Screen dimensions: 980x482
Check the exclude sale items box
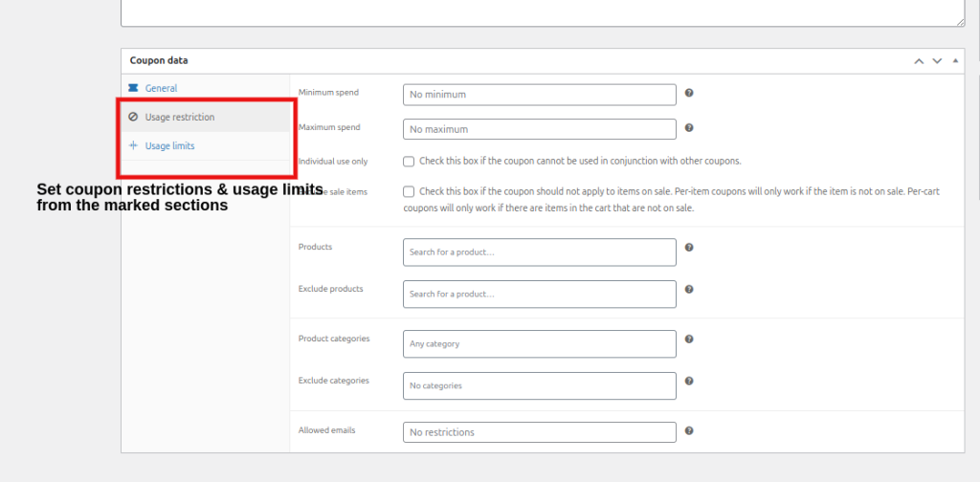[x=409, y=191]
